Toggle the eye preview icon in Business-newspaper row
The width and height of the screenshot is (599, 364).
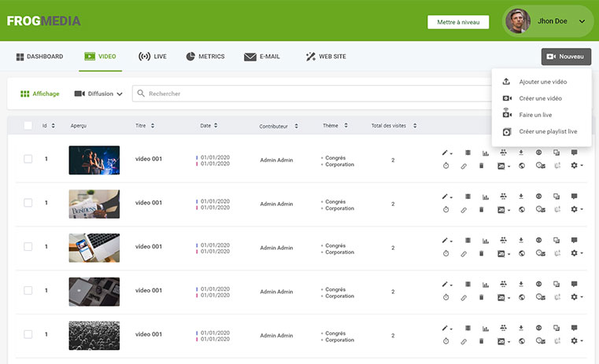click(x=538, y=197)
